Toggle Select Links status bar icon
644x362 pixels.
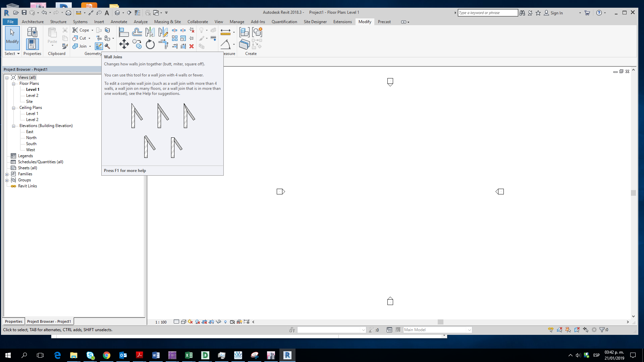click(x=551, y=330)
